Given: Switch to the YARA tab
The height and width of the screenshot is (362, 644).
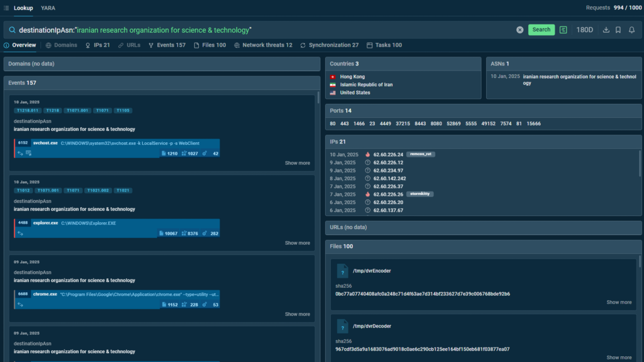Looking at the screenshot, I should point(48,8).
